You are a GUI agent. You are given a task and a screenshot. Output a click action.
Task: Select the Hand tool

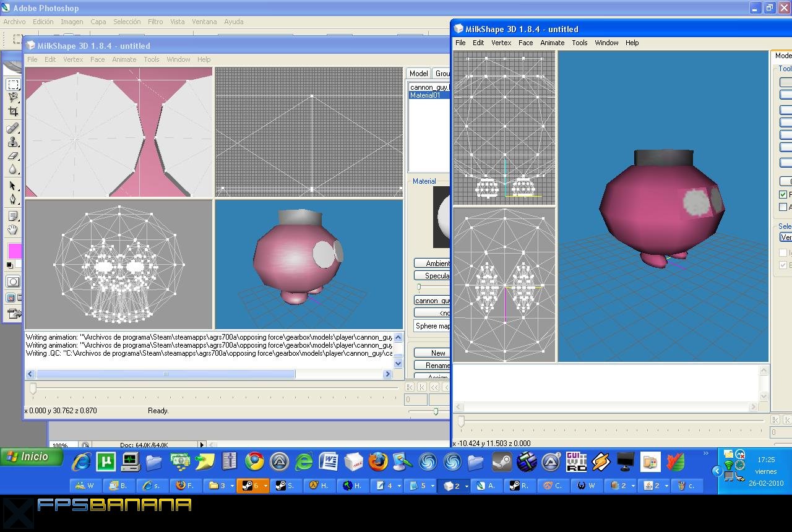pyautogui.click(x=13, y=230)
